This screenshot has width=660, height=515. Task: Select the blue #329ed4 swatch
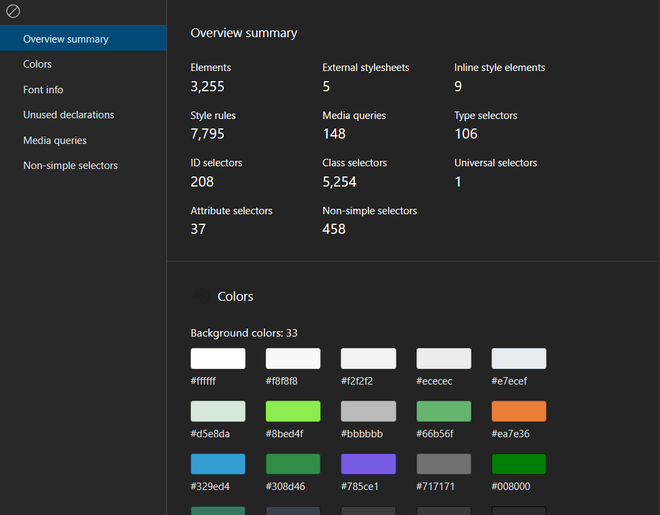pyautogui.click(x=218, y=464)
